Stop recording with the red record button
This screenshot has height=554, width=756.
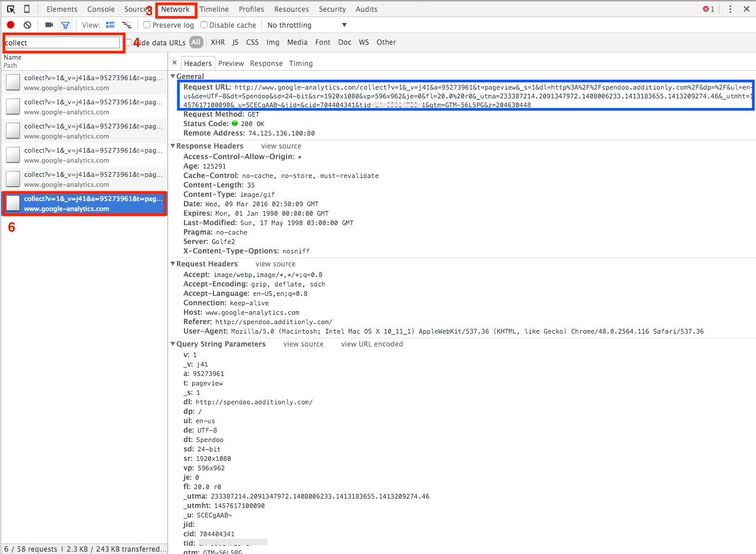click(x=11, y=25)
